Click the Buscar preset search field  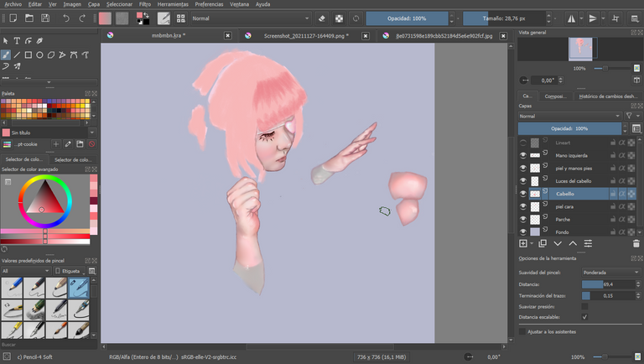(x=49, y=345)
